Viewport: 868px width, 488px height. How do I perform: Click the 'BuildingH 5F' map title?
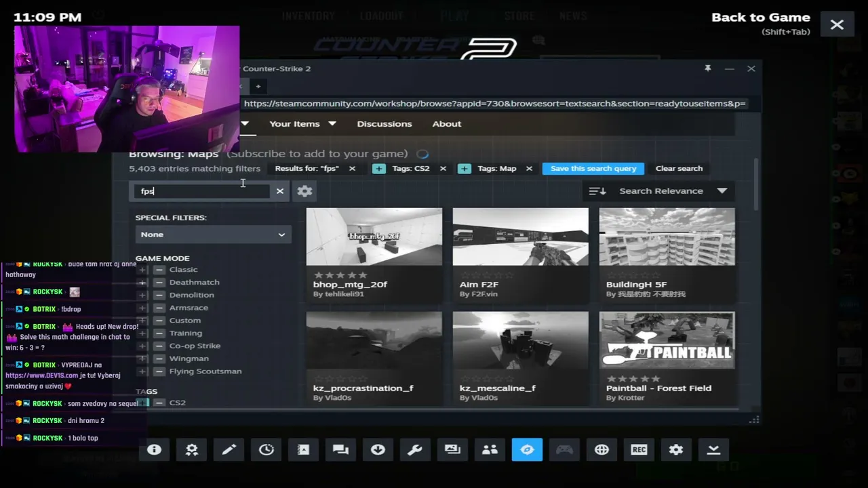[636, 285]
